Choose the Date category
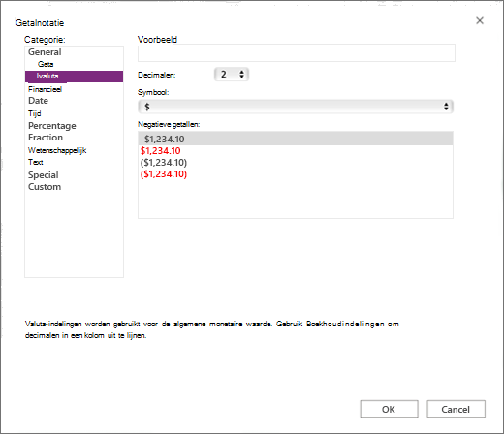The height and width of the screenshot is (434, 504). [x=38, y=101]
